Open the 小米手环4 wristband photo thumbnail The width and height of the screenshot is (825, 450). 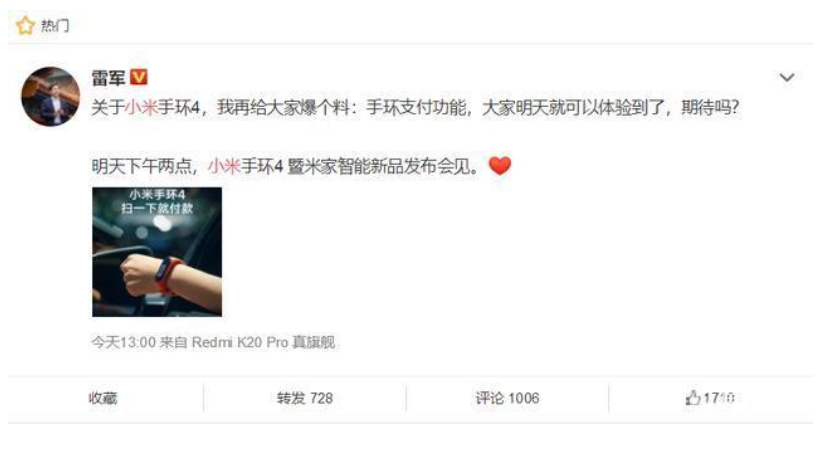pyautogui.click(x=157, y=252)
